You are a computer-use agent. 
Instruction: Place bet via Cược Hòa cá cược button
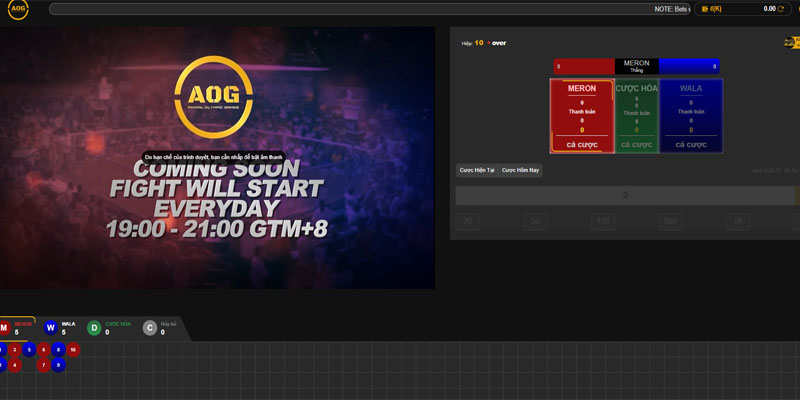click(636, 145)
